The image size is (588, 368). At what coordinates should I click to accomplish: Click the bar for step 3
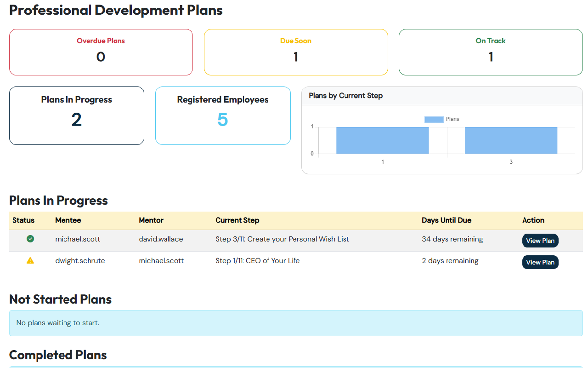[x=511, y=140]
